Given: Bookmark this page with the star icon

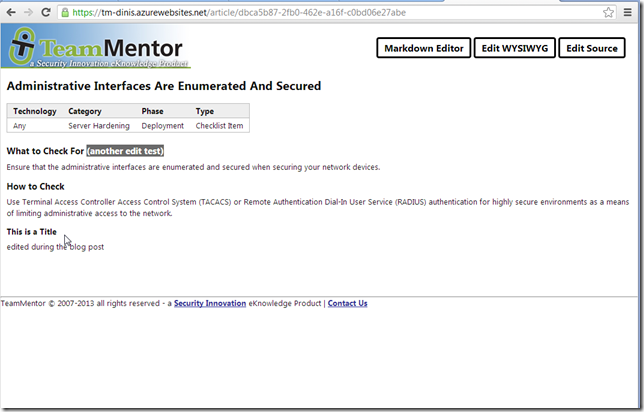Looking at the screenshot, I should click(x=608, y=13).
